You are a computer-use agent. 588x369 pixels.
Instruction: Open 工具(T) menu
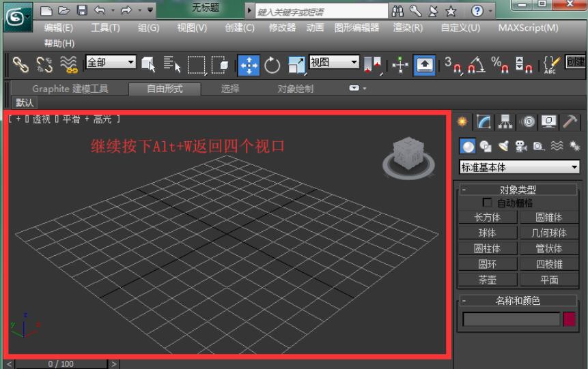(x=105, y=28)
